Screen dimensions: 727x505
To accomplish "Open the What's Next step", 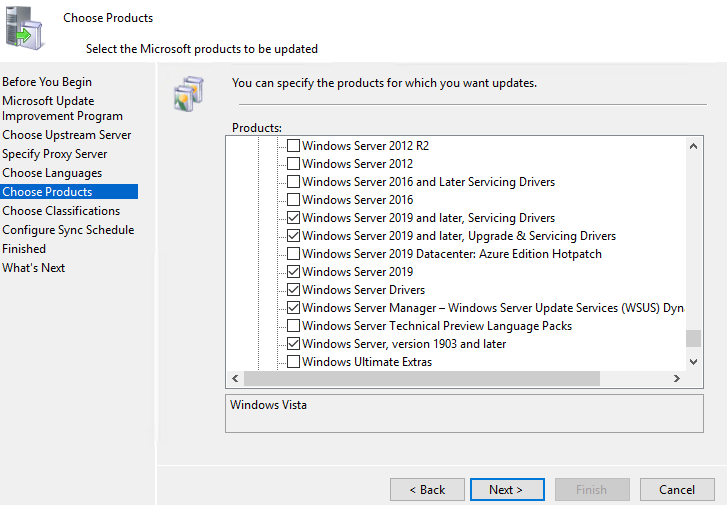I will pyautogui.click(x=33, y=268).
